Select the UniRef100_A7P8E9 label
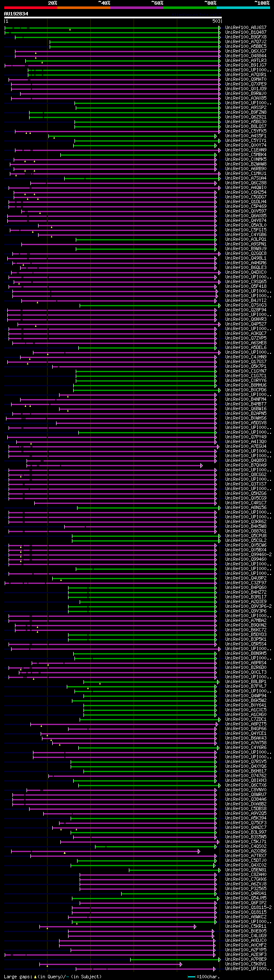Screen dimensions: 274x980 tap(246, 959)
